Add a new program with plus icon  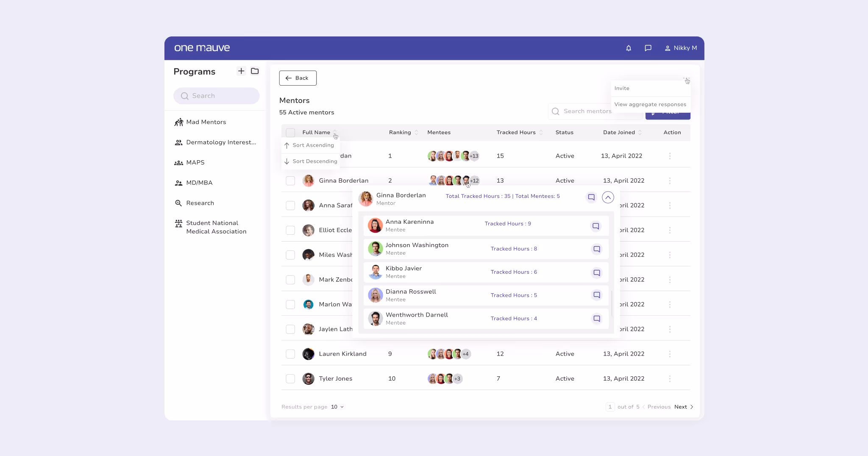(241, 71)
